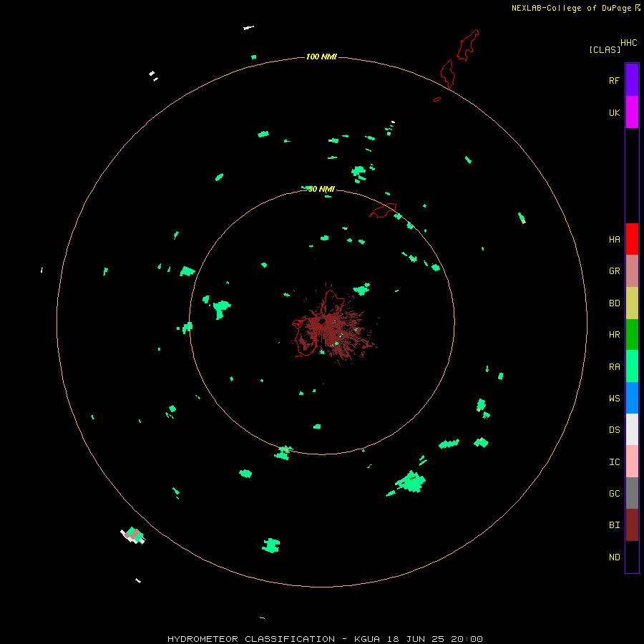Viewport: 644px width, 644px height.
Task: Select the BD yellow legend swatch
Action: (x=632, y=303)
